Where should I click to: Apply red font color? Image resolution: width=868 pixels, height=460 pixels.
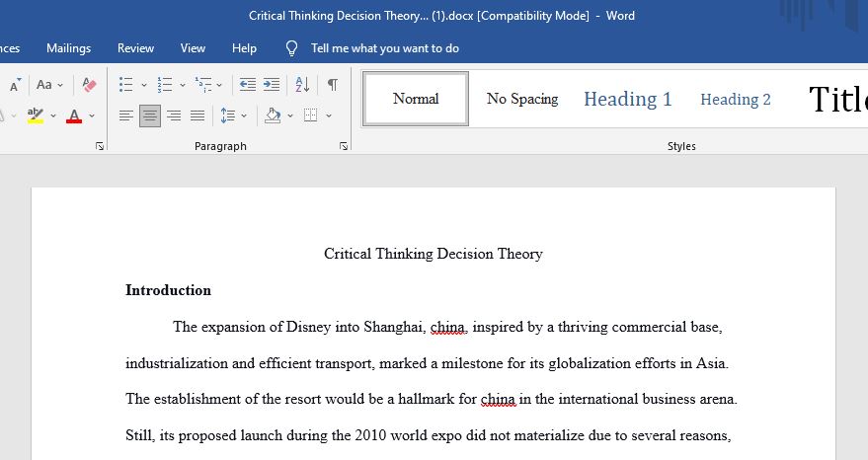[x=74, y=115]
